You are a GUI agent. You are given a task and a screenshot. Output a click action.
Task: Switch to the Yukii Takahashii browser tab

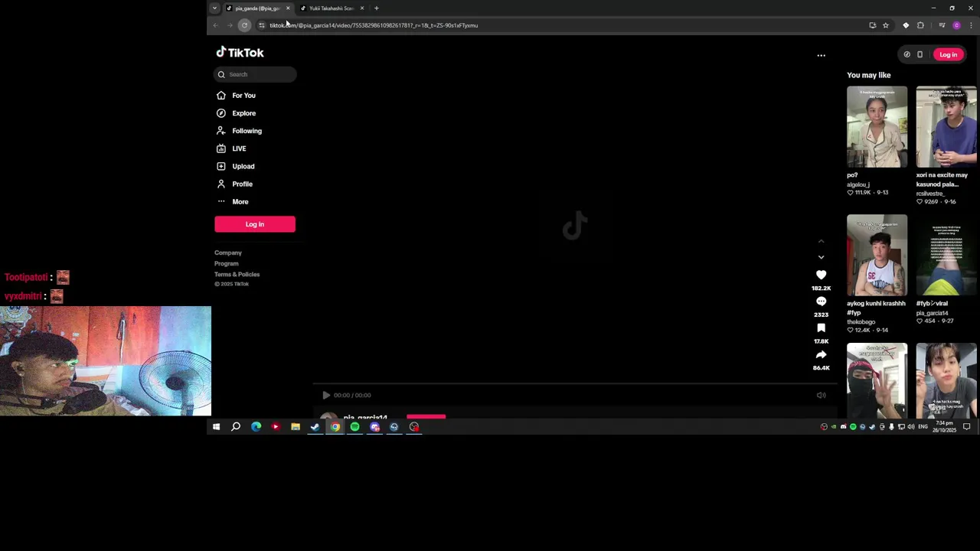(332, 8)
